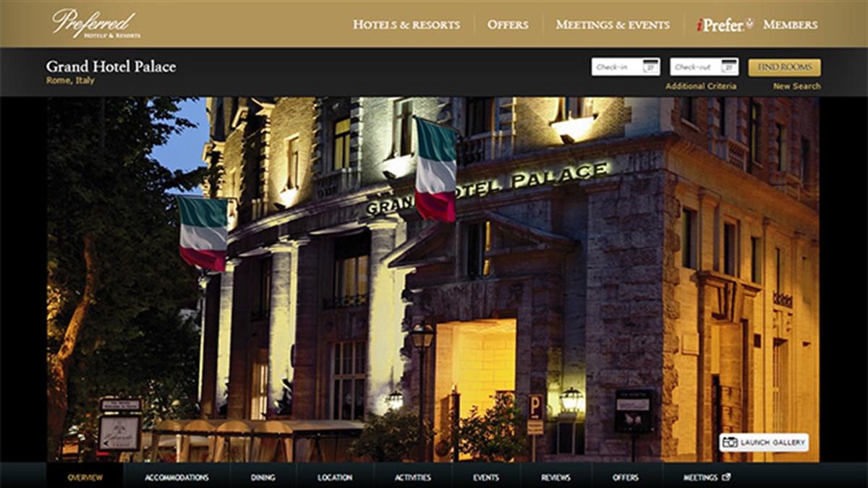Click the iPrefer logo in header

[724, 25]
